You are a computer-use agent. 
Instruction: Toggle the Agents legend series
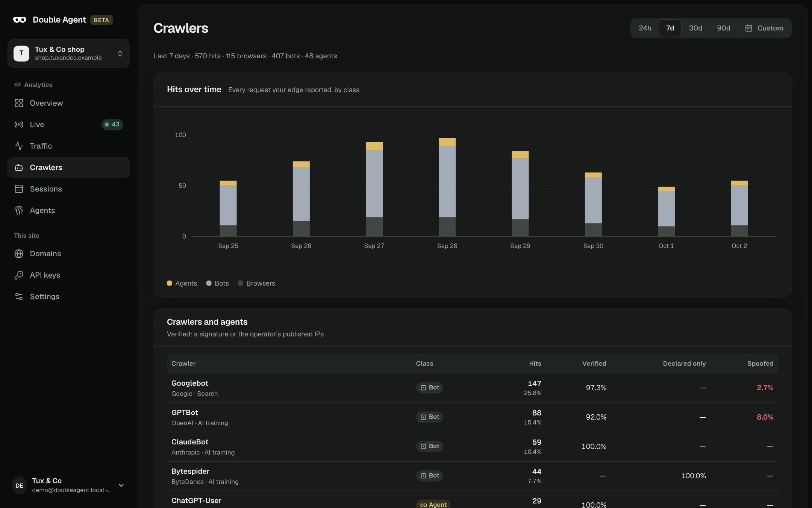pos(182,283)
